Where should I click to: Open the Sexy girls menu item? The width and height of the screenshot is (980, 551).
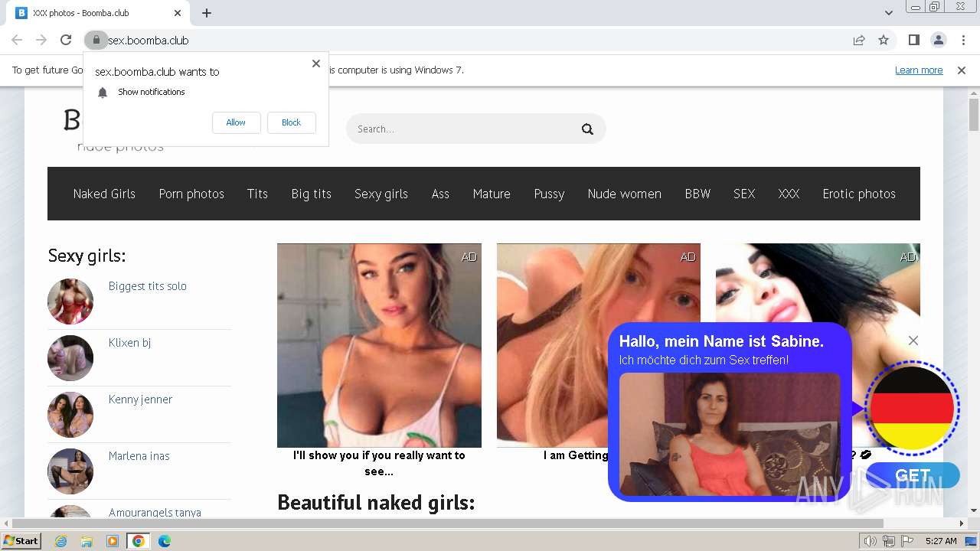(x=381, y=194)
